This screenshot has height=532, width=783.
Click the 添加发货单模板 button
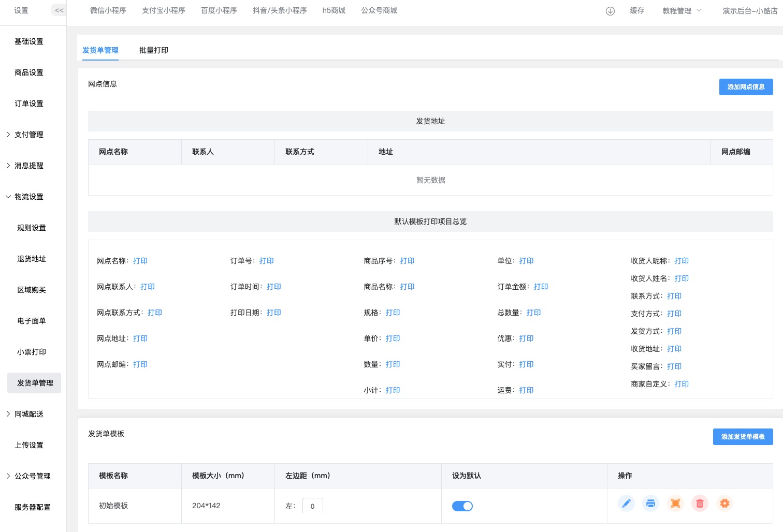743,437
